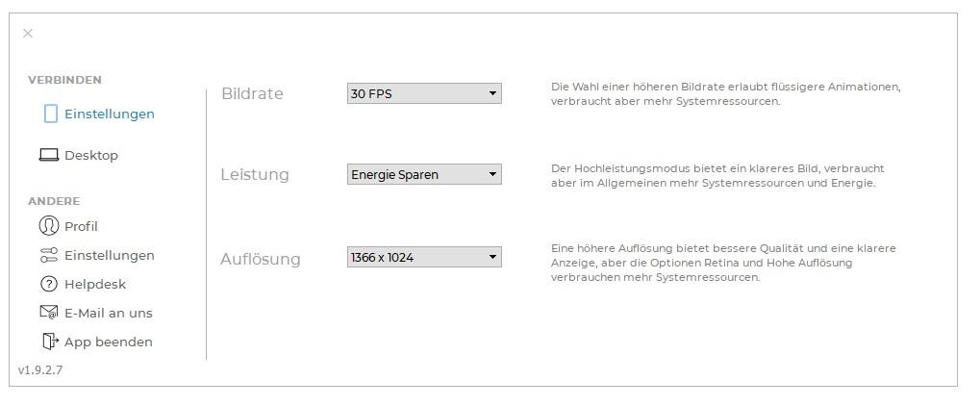This screenshot has height=406, width=980.
Task: Select the Einstellungen label under Verbinden
Action: coord(110,114)
